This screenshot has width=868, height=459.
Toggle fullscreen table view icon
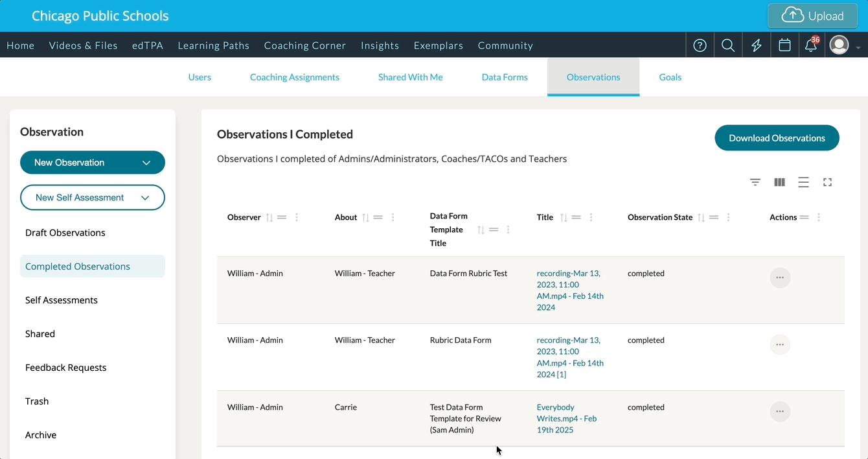coord(827,183)
